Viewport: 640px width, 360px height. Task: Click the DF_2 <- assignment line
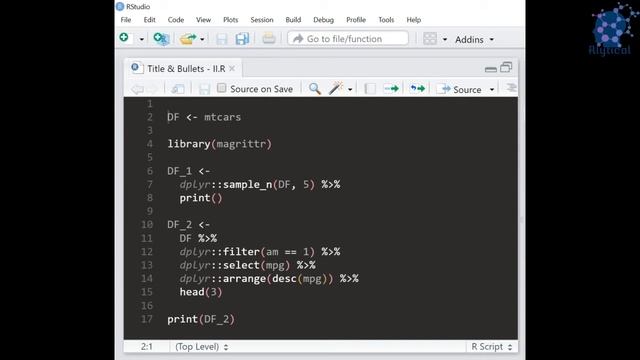tap(189, 225)
